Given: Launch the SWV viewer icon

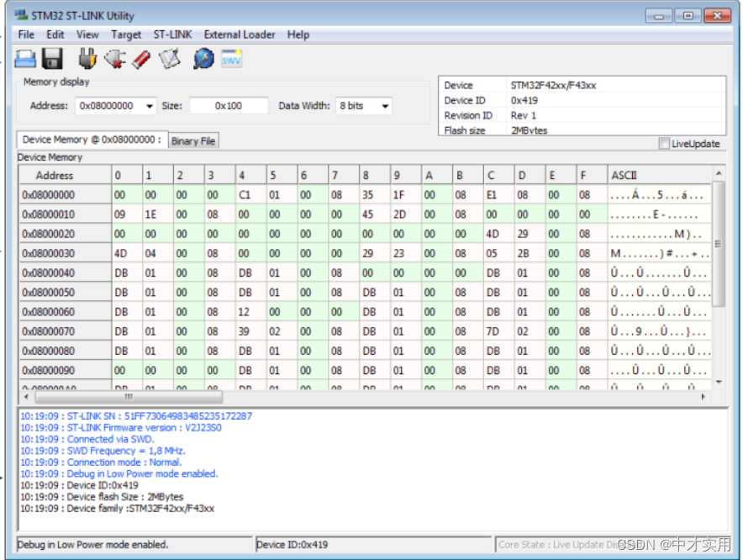Looking at the screenshot, I should 231,58.
